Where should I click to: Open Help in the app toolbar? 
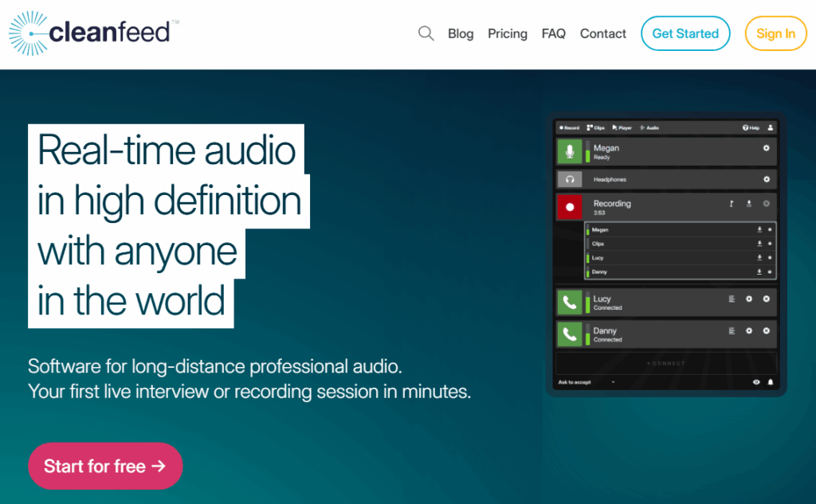[x=751, y=127]
